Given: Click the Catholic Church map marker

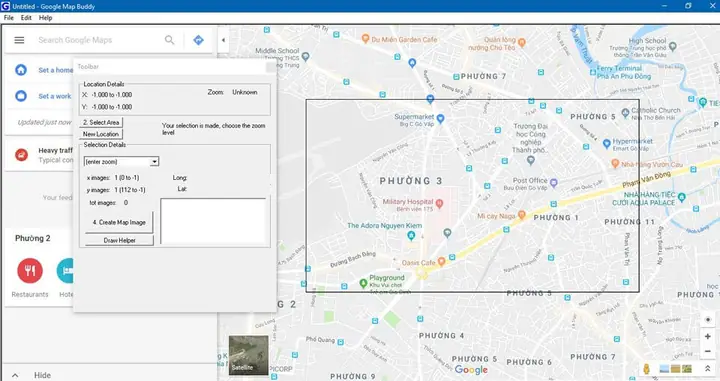Looking at the screenshot, I should click(625, 112).
